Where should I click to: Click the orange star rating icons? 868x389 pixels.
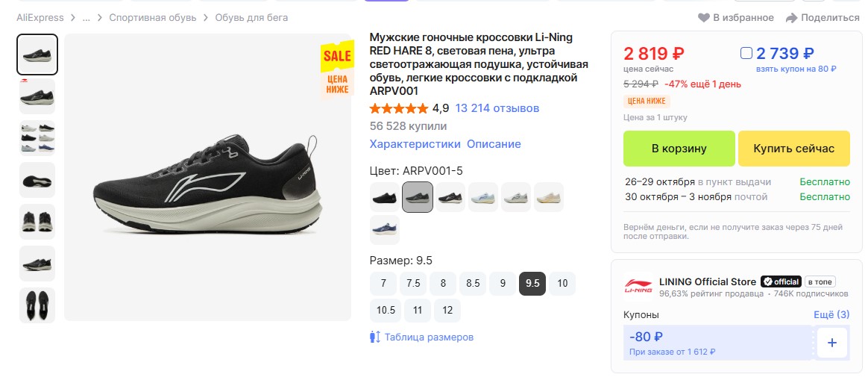click(x=399, y=108)
